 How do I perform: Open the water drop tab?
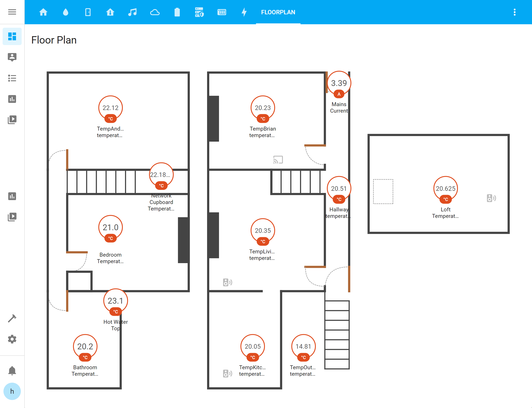(66, 12)
